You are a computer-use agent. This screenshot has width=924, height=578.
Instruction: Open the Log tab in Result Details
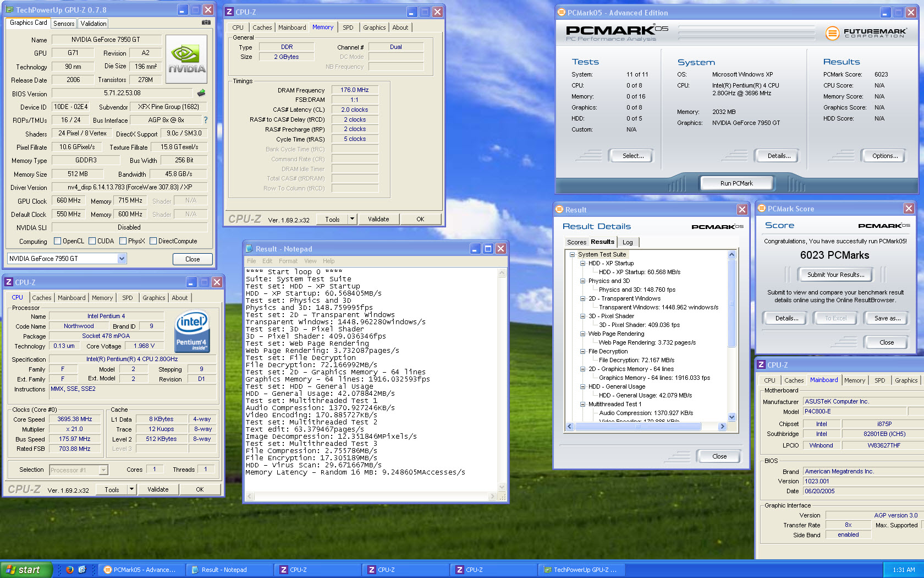(628, 242)
